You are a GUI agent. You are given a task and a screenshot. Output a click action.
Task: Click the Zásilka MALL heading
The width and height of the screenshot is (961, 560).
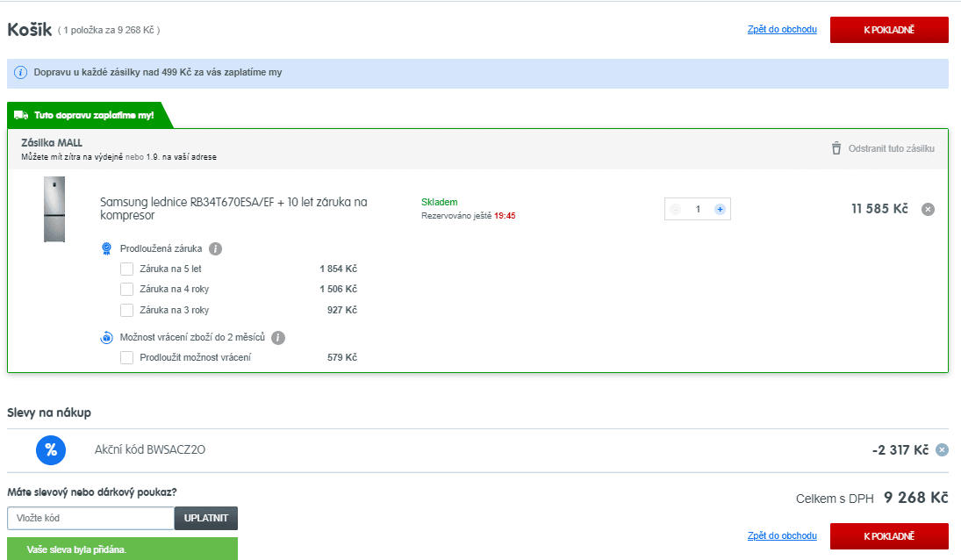pyautogui.click(x=52, y=143)
